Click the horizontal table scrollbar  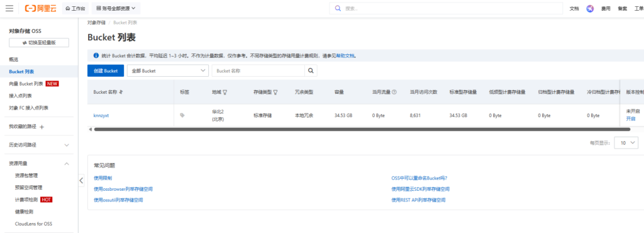pos(362,129)
